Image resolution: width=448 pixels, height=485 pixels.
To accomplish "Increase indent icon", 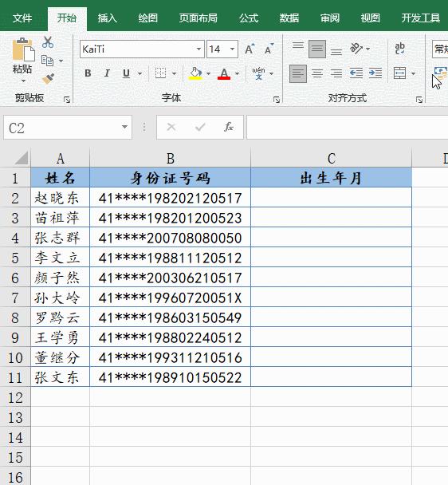I will click(375, 73).
